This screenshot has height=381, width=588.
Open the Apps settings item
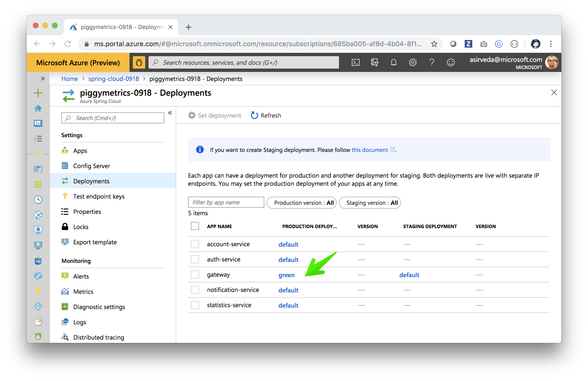(x=80, y=150)
